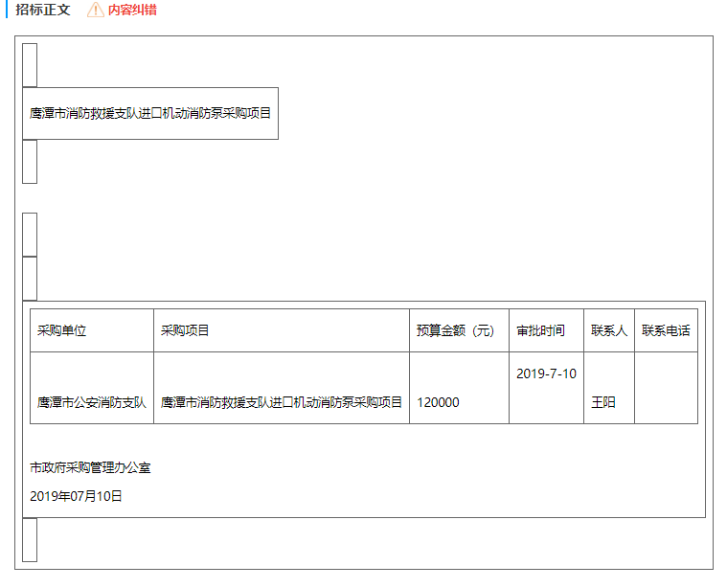
Task: Select the date 2019年07月10日
Action: pos(76,496)
